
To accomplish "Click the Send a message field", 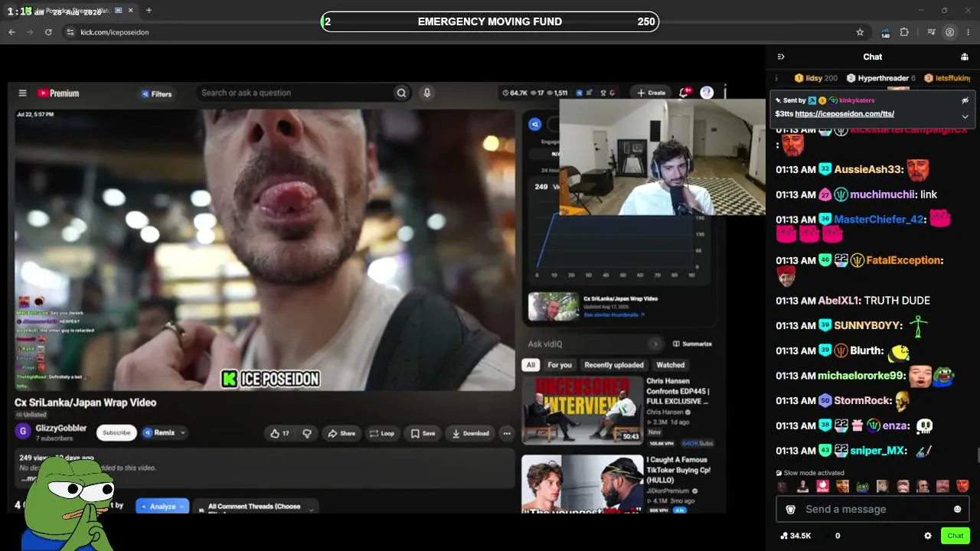I will point(873,509).
